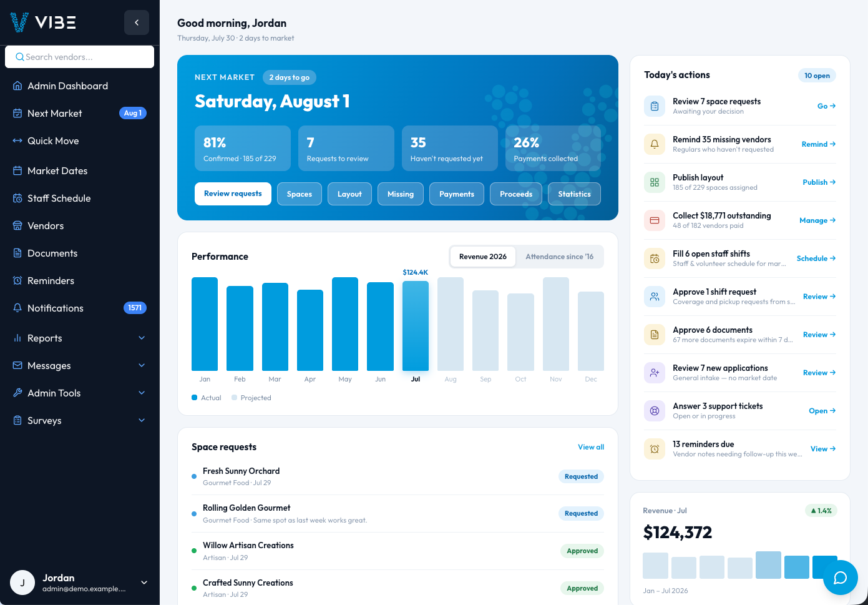
Task: Click the Notifications bell icon
Action: tap(17, 308)
